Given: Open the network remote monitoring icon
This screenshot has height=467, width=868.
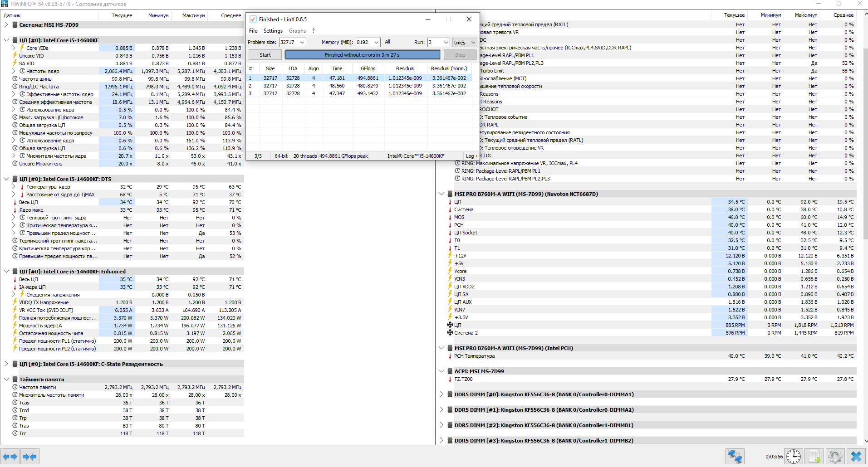Looking at the screenshot, I should [x=735, y=457].
